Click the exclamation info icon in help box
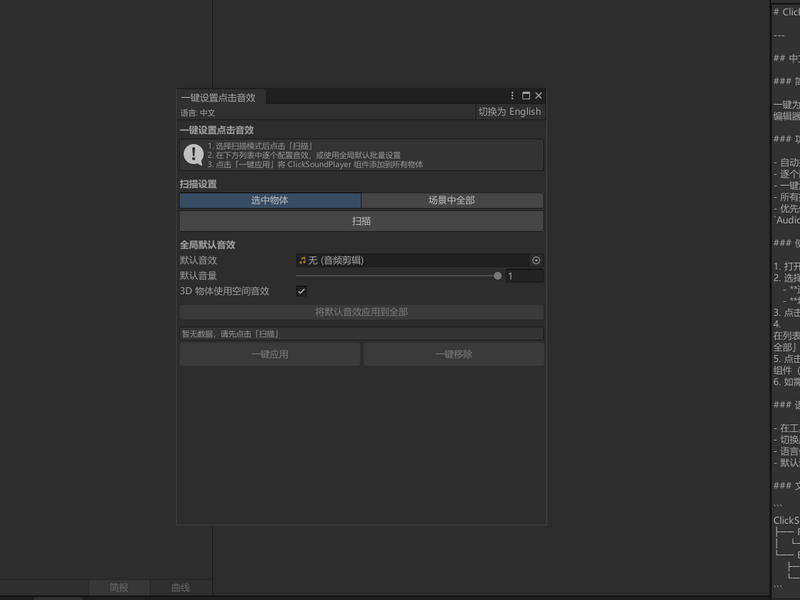The width and height of the screenshot is (800, 600). pos(193,155)
